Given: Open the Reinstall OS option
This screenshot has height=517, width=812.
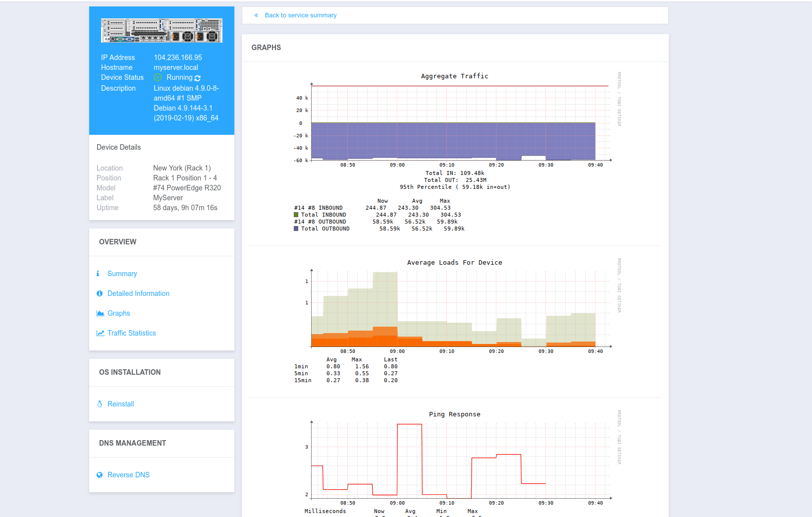Looking at the screenshot, I should [120, 404].
